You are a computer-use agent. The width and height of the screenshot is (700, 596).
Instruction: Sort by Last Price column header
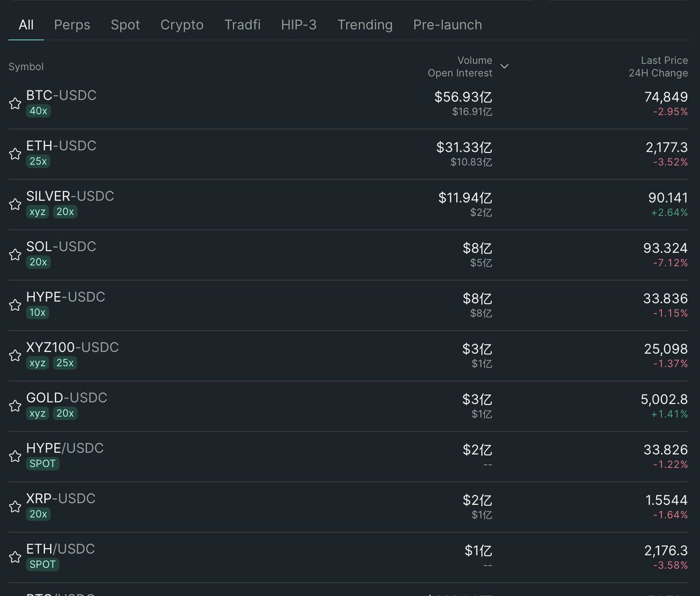(x=664, y=61)
